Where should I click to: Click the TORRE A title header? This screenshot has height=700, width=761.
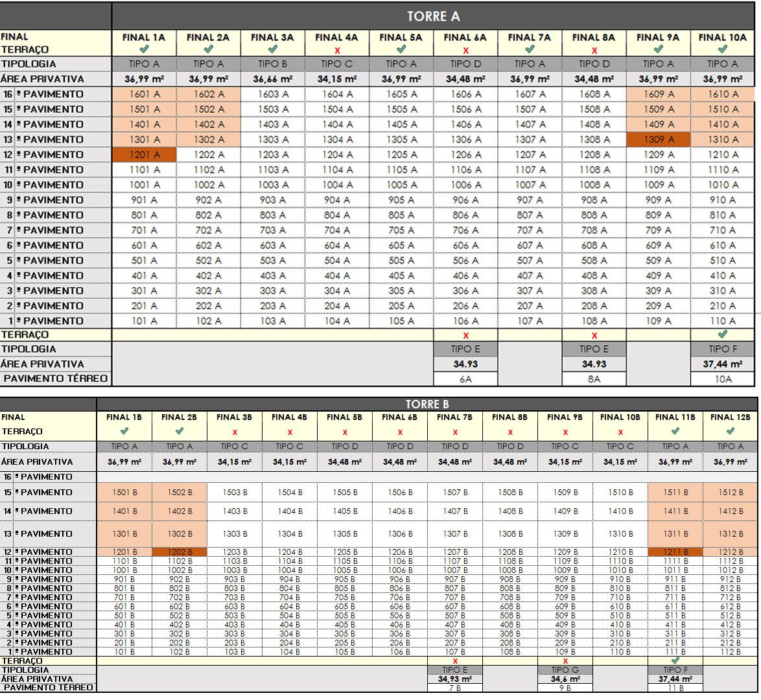(x=434, y=16)
